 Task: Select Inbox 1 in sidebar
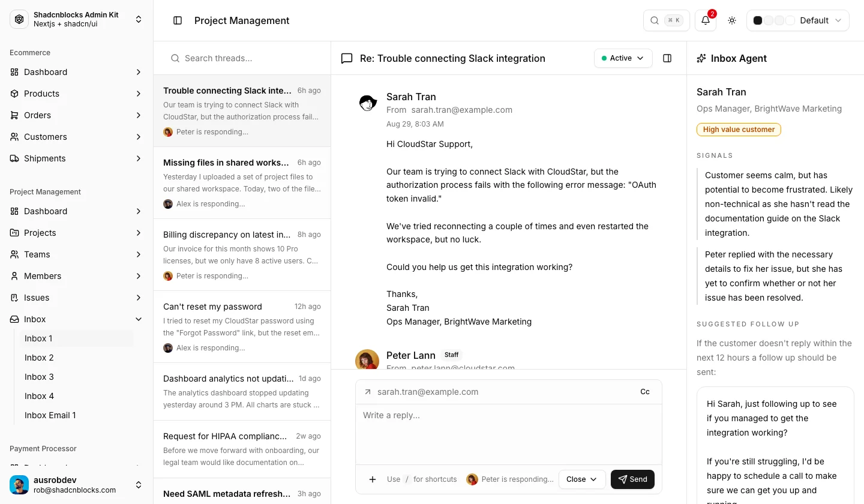77,338
